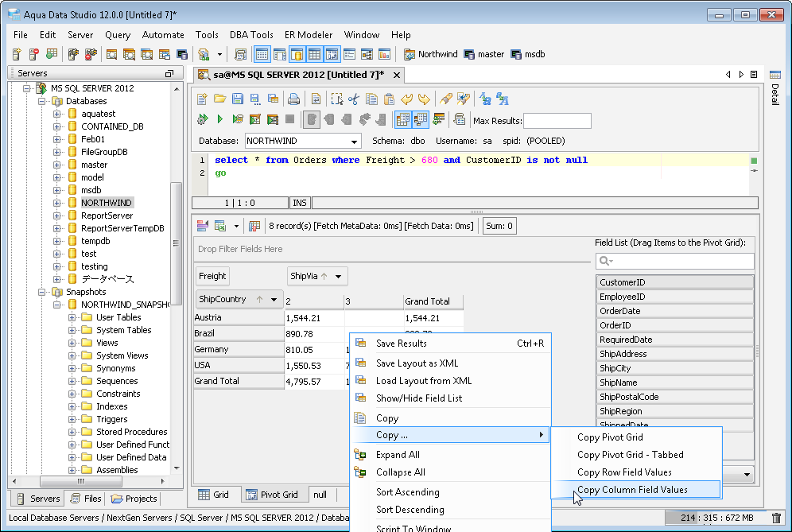Choose Copy Column Field Values from the submenu
Image resolution: width=792 pixels, height=532 pixels.
click(632, 490)
